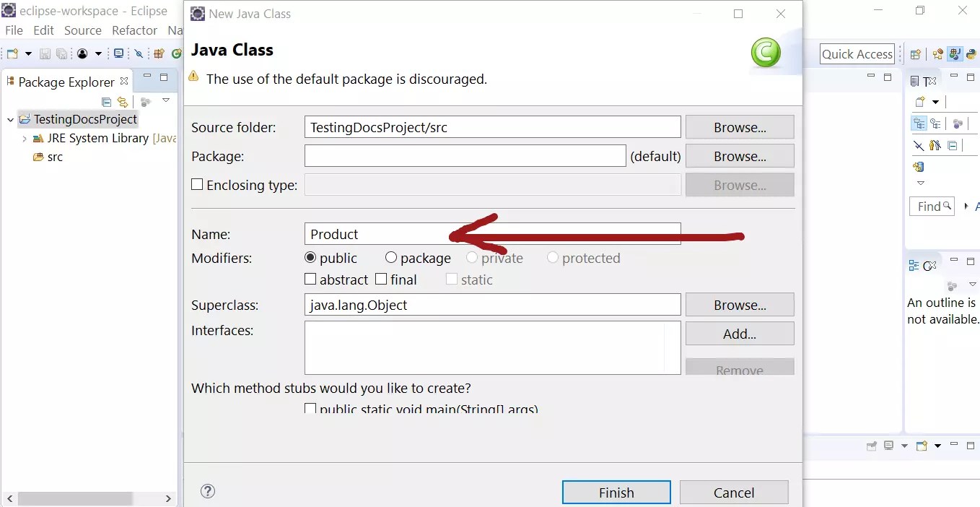980x507 pixels.
Task: Click the Synchronize icon in Task List panel
Action: [958, 123]
